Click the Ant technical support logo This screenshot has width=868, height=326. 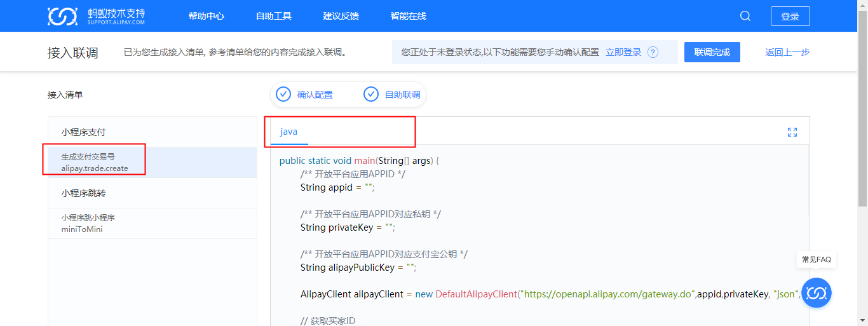click(97, 16)
